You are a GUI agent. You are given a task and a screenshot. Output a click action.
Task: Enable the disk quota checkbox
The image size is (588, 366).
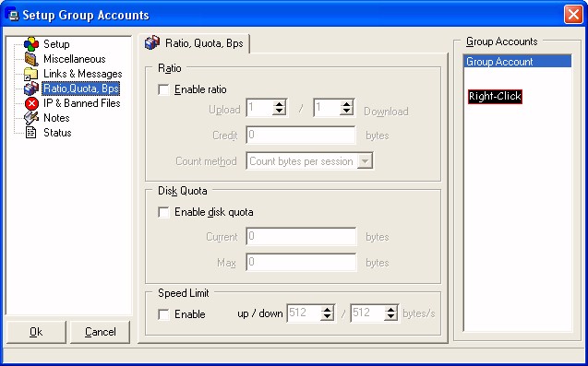click(x=163, y=212)
